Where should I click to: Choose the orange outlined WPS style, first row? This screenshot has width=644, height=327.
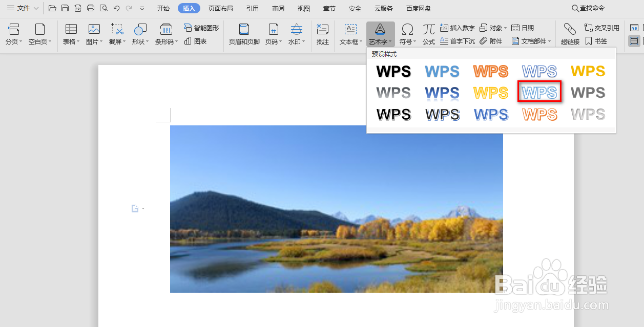point(491,71)
